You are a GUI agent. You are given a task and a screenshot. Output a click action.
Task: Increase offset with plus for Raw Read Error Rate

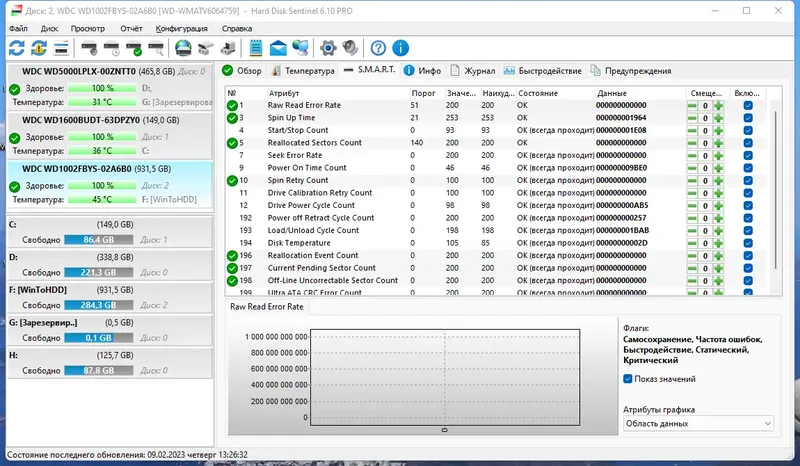point(718,106)
